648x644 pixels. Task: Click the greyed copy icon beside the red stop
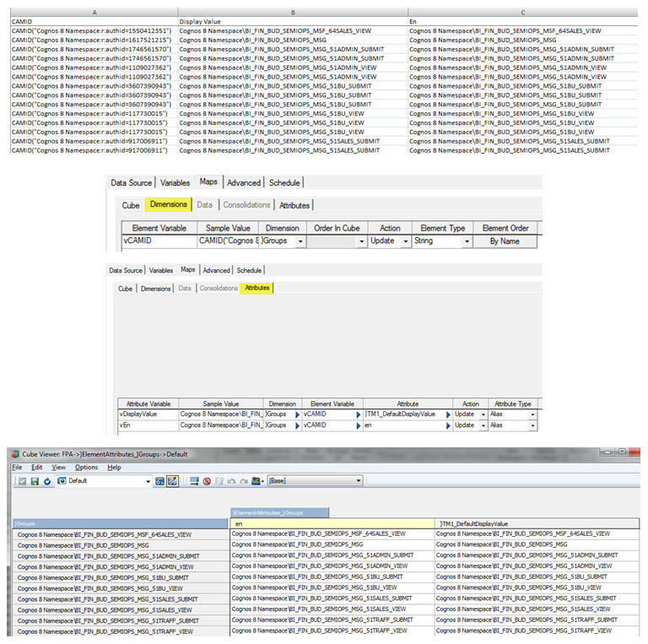[219, 481]
